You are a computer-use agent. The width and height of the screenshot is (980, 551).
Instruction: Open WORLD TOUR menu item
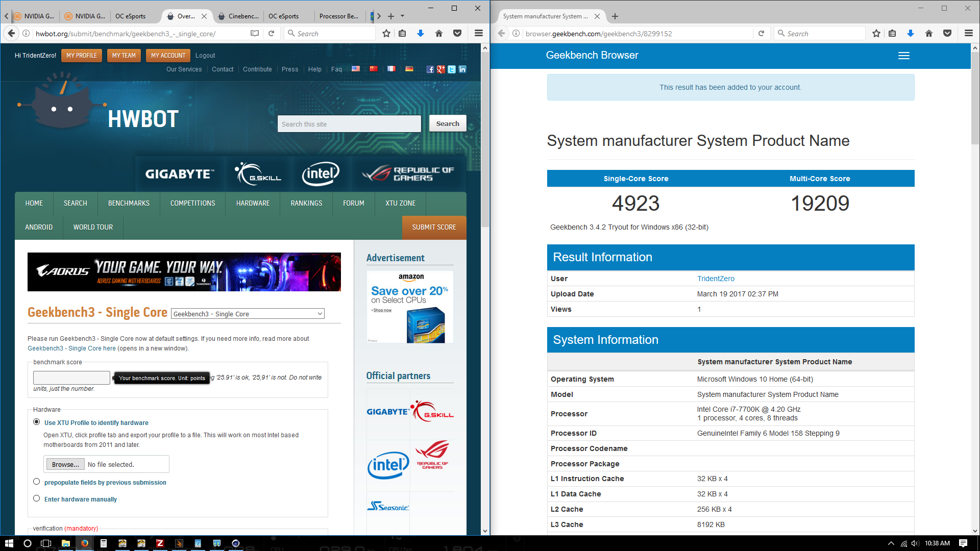click(93, 227)
